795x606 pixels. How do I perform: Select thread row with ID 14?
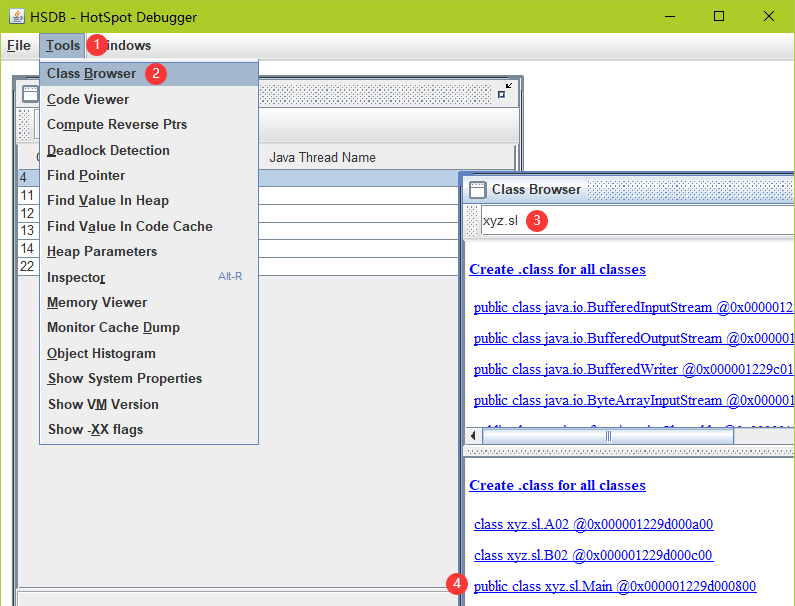238,248
